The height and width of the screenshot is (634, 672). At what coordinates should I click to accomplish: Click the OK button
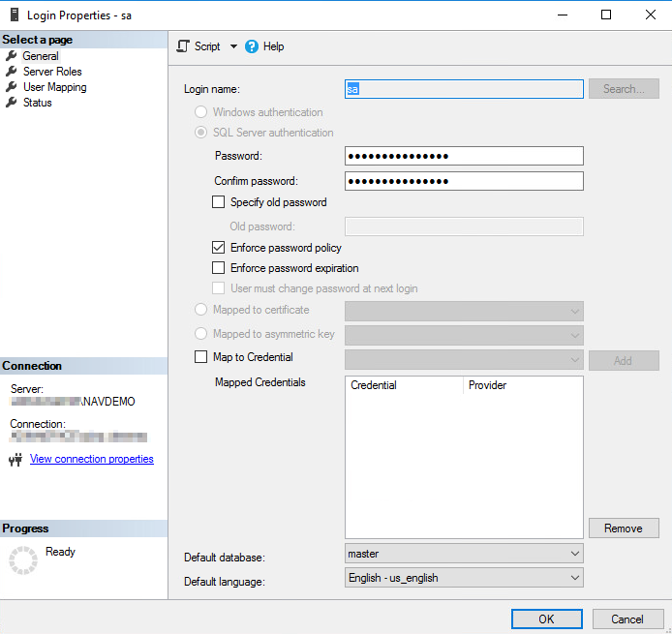pos(546,619)
